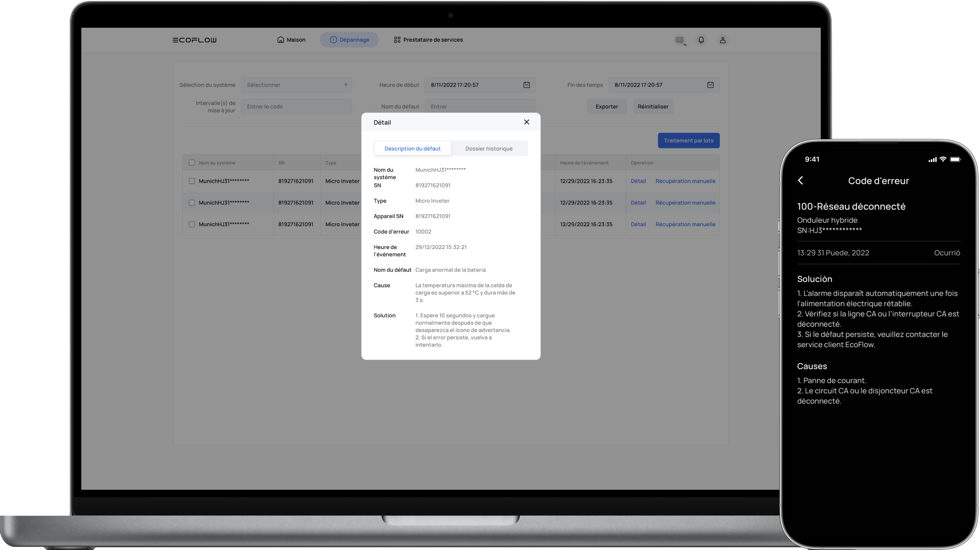
Task: Close the Détail dialog
Action: 526,122
